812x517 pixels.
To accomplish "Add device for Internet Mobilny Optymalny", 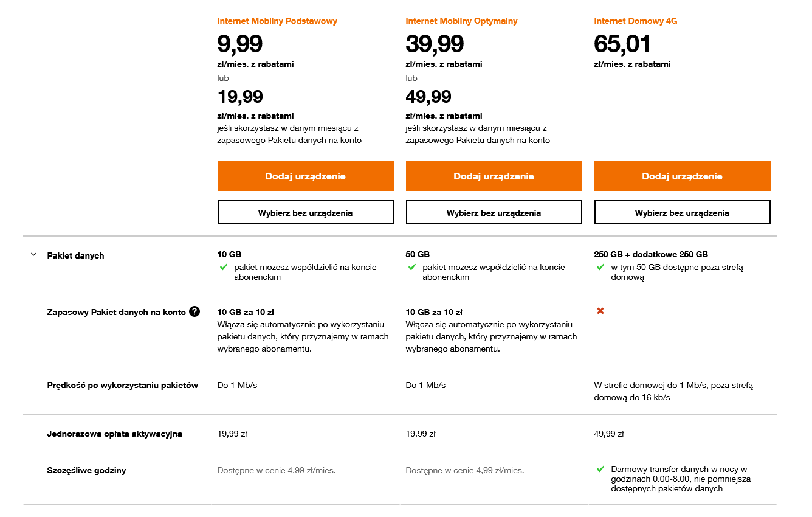I will tap(494, 176).
